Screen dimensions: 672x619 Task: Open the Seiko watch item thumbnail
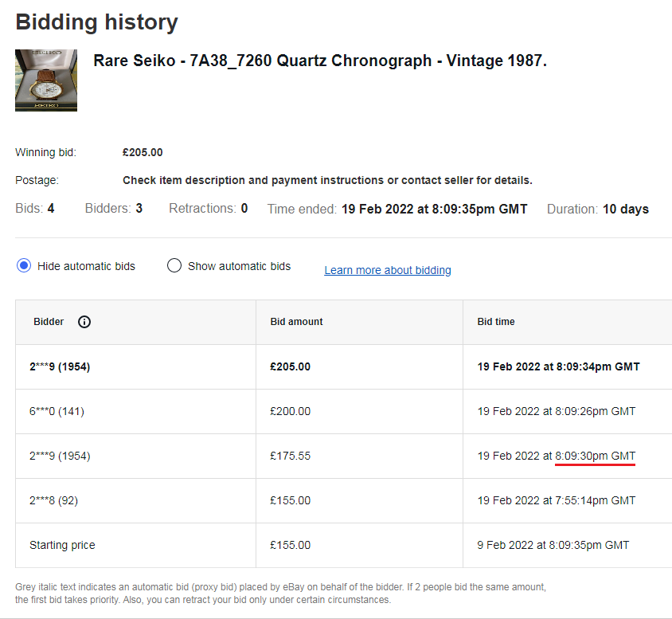(x=45, y=80)
